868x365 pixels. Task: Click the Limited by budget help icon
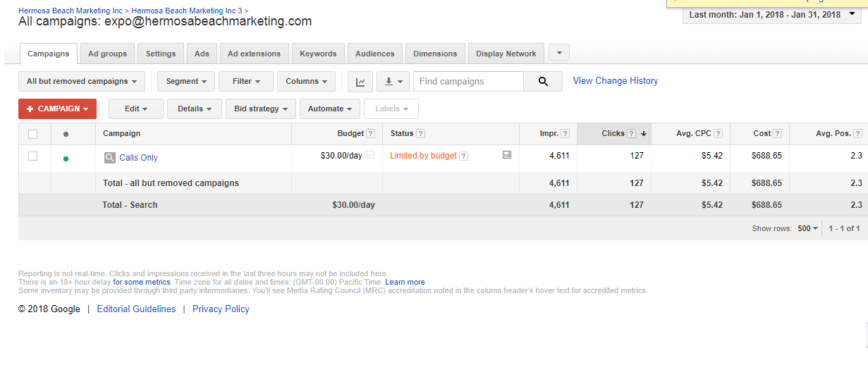click(x=464, y=156)
